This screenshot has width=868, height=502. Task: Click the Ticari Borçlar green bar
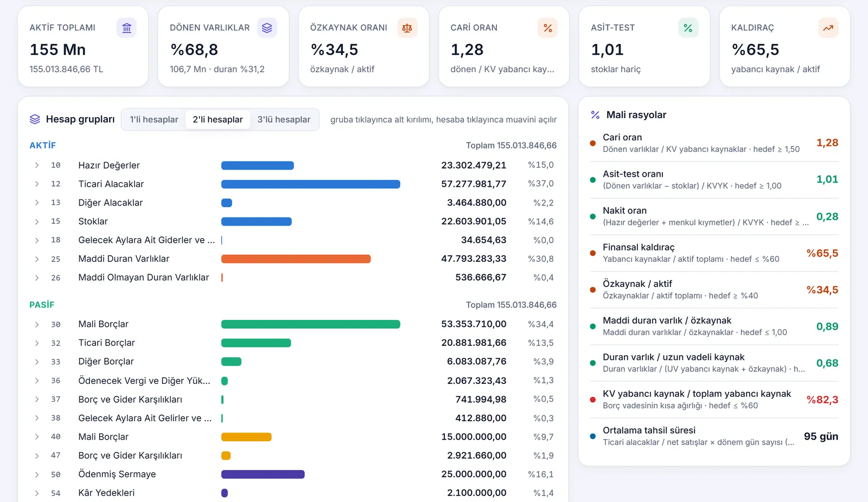click(256, 343)
